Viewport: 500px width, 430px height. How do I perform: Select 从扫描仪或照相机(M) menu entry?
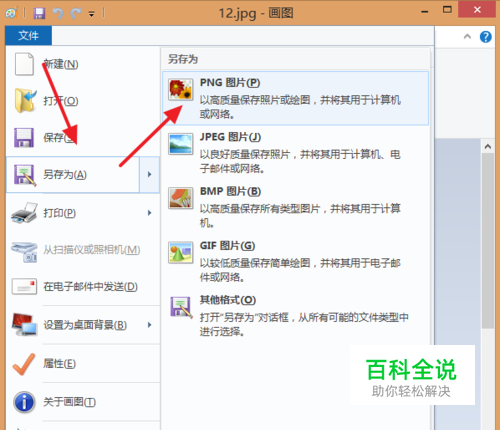tap(83, 250)
